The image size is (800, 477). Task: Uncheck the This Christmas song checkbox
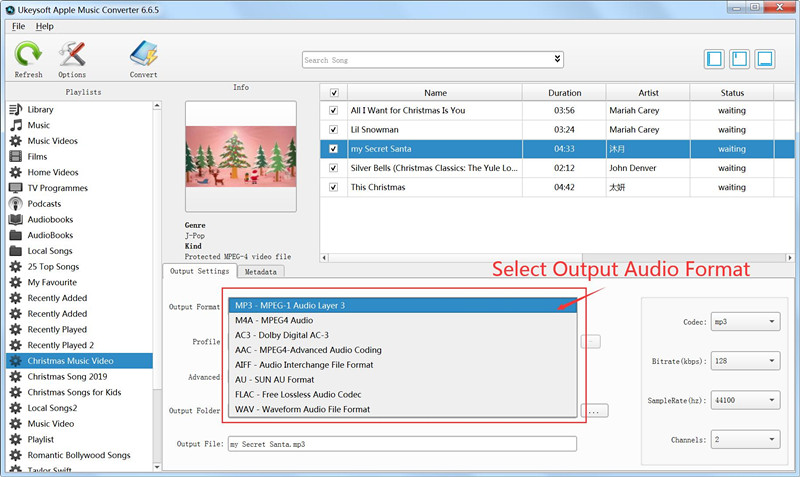click(x=334, y=187)
